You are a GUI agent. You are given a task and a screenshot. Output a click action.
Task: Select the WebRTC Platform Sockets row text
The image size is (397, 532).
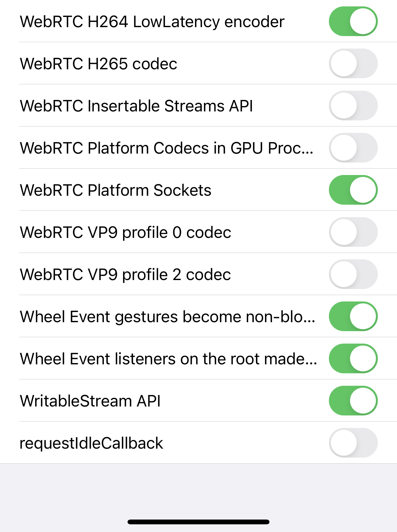coord(115,190)
